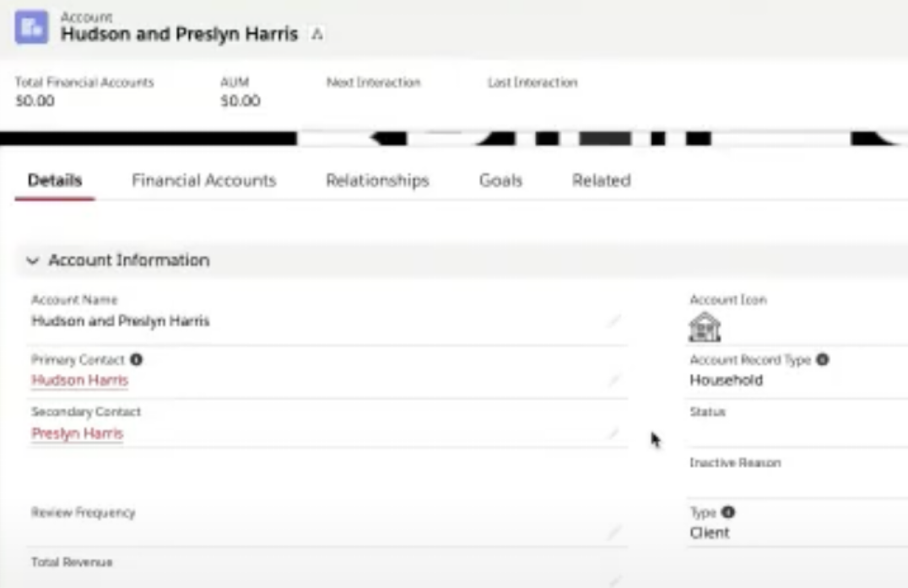This screenshot has height=588, width=908.
Task: Select the Goals tab
Action: 501,180
